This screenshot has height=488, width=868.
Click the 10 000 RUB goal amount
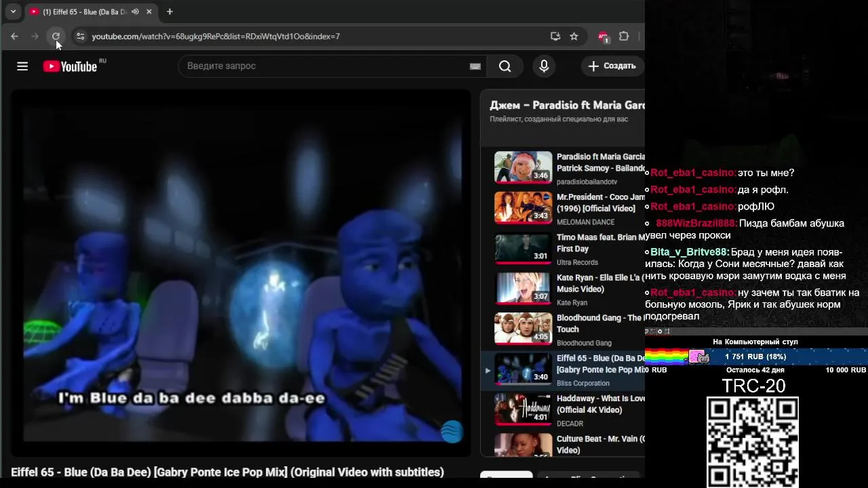click(846, 370)
